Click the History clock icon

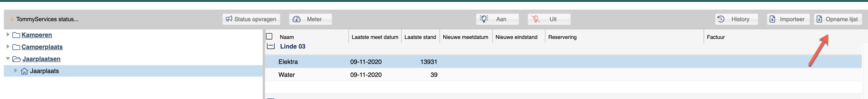click(721, 19)
